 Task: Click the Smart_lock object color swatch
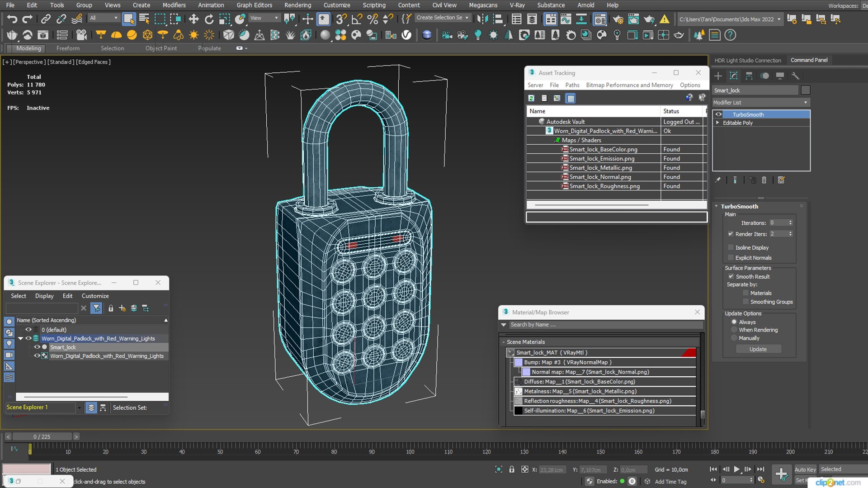pyautogui.click(x=805, y=90)
